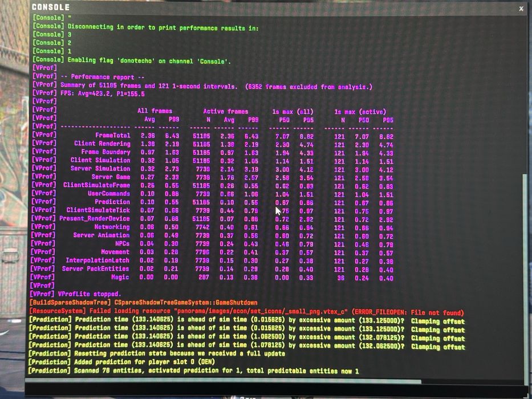The height and width of the screenshot is (399, 532).
Task: Click 'Added prediction for player slot 0 (DEN)'
Action: click(x=144, y=362)
